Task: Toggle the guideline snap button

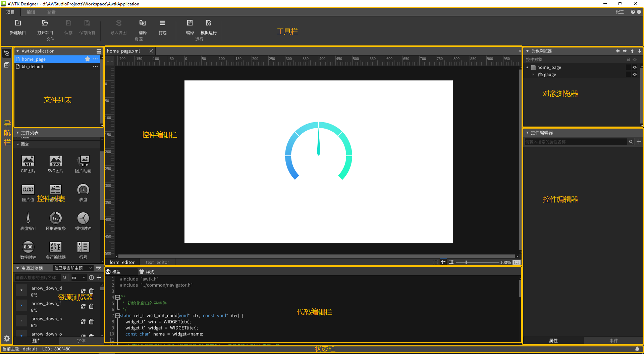Action: coord(443,262)
